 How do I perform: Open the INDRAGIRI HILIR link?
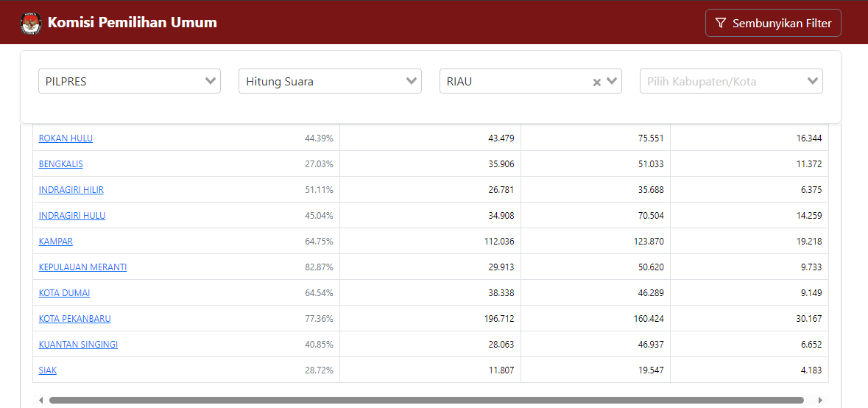pyautogui.click(x=71, y=189)
